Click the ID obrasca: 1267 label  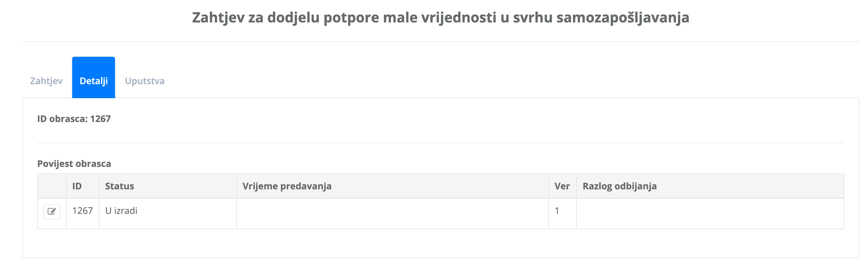tap(74, 119)
